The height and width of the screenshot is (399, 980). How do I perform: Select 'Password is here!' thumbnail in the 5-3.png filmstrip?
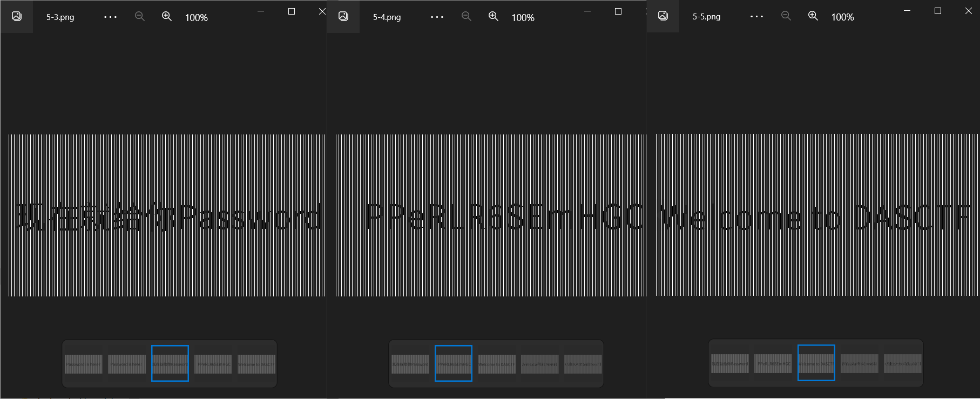[x=127, y=364]
